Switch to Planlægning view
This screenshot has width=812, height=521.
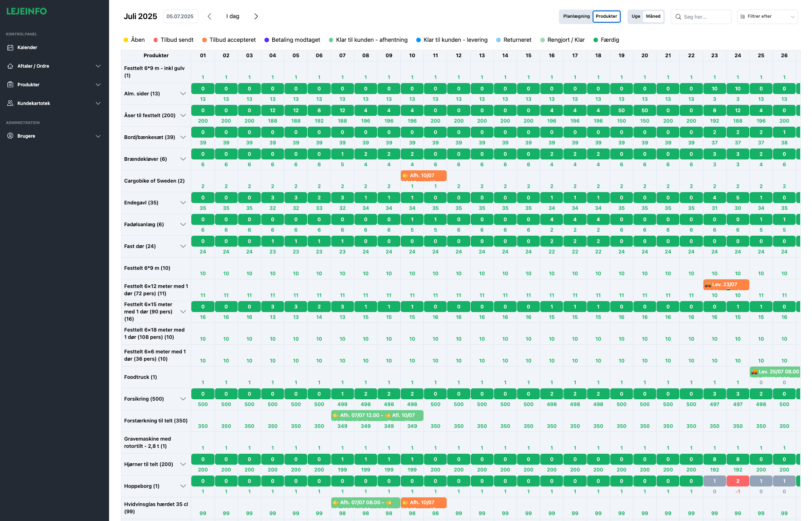click(x=576, y=16)
